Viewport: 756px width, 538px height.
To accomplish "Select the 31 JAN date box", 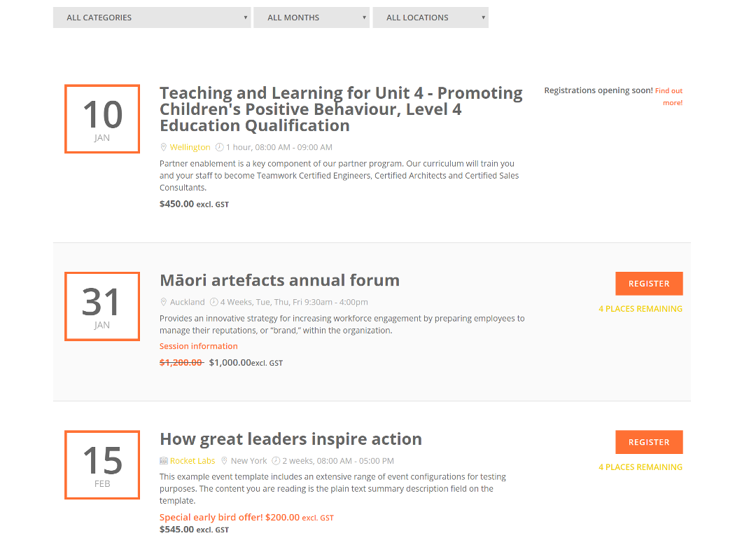I will coord(102,306).
